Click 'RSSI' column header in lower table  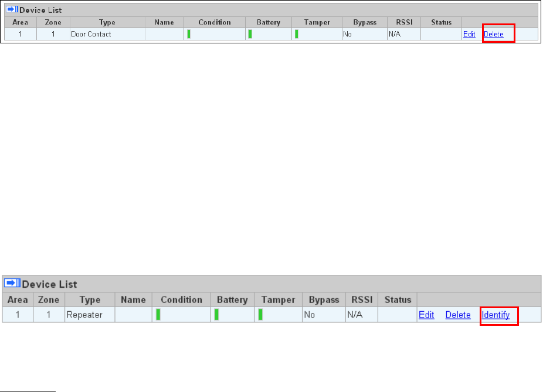pyautogui.click(x=362, y=299)
